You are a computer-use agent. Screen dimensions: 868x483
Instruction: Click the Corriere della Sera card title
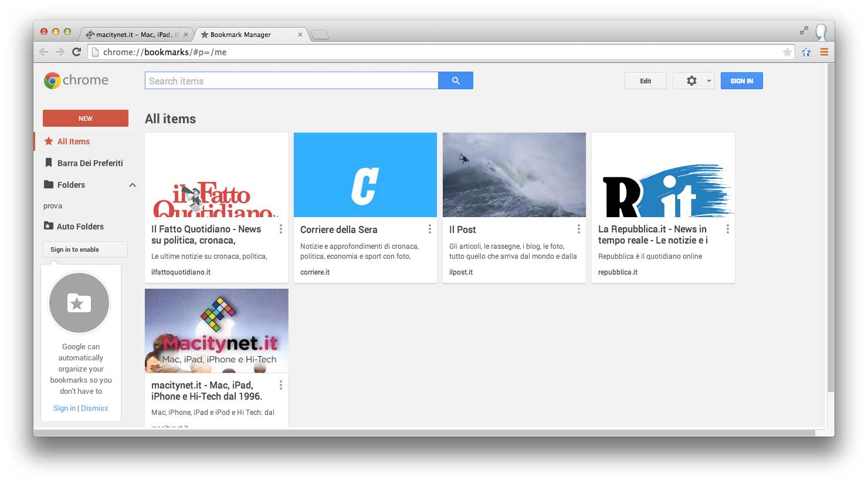(x=339, y=229)
